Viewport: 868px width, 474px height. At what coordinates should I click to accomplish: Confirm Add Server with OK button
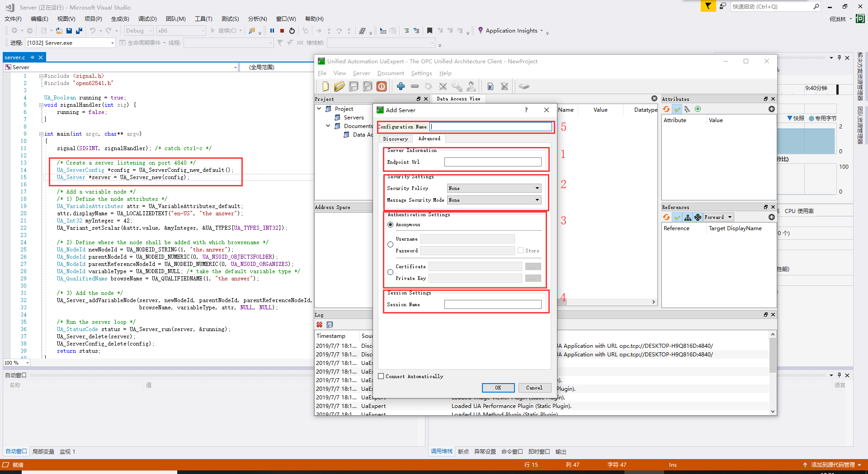coord(498,388)
